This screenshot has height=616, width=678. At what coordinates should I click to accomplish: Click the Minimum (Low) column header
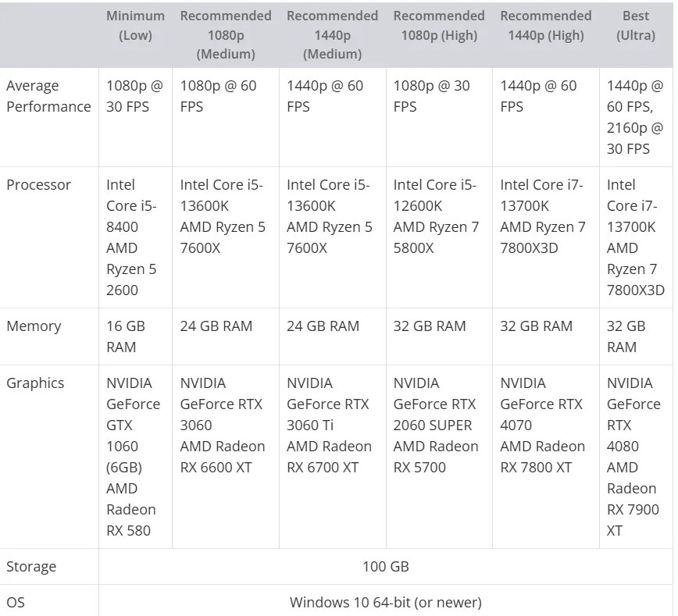point(135,26)
